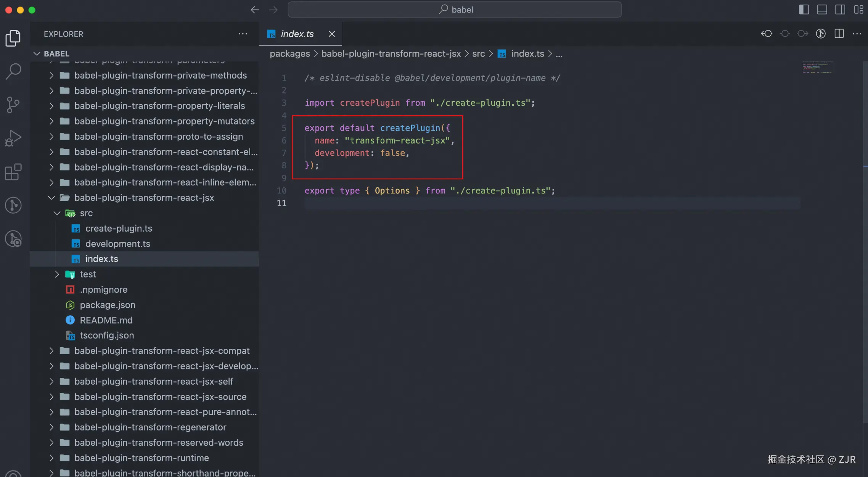Click customize layout icon in title bar
This screenshot has height=477, width=868.
pos(858,10)
